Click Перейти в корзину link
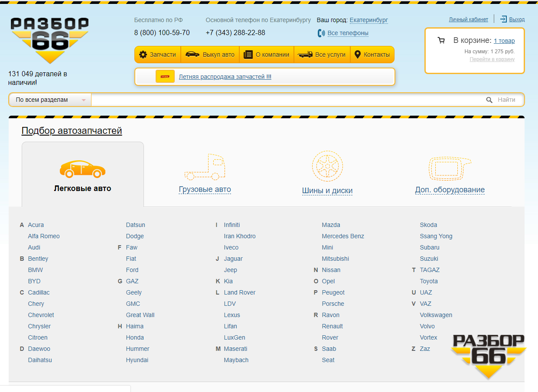 pyautogui.click(x=492, y=59)
